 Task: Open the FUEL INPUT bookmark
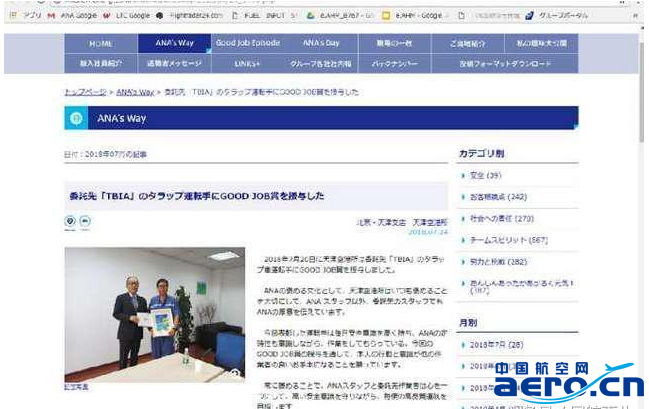[265, 15]
